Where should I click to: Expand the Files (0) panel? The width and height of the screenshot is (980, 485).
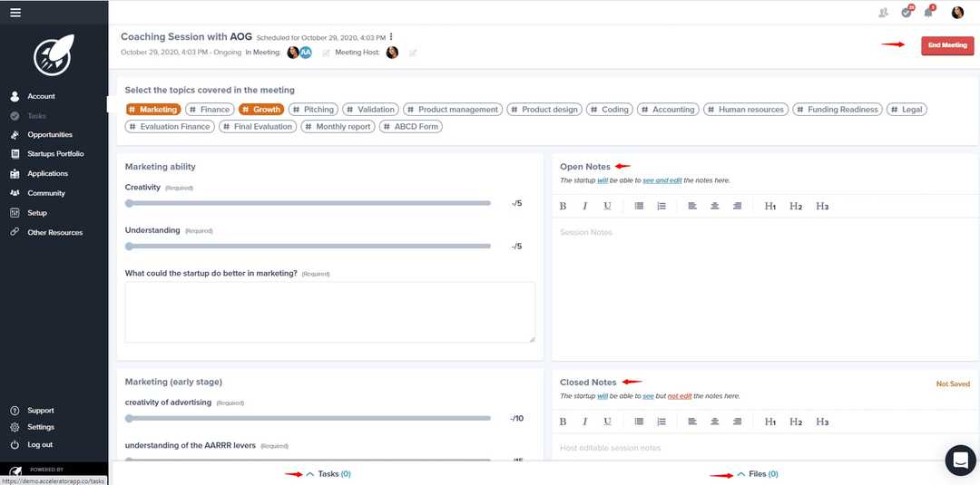coord(758,474)
